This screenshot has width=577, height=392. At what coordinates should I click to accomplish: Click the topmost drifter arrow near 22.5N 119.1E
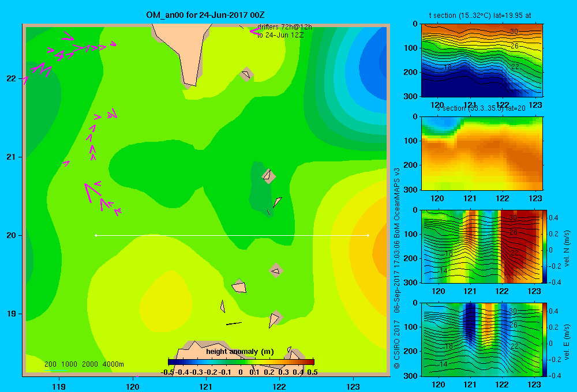point(68,36)
